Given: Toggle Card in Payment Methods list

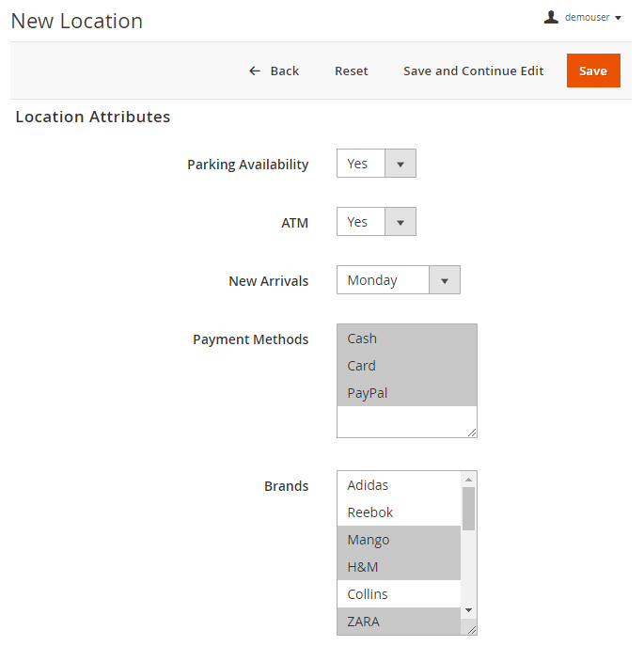Looking at the screenshot, I should click(406, 366).
